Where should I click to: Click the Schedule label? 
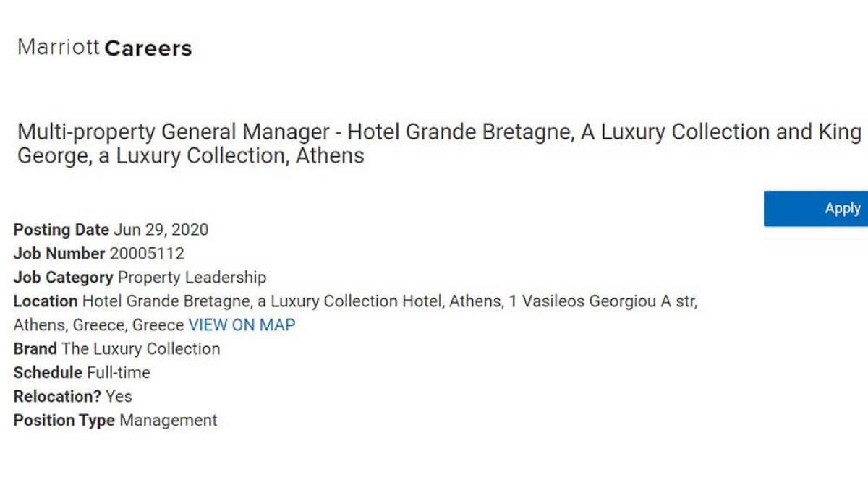(48, 373)
